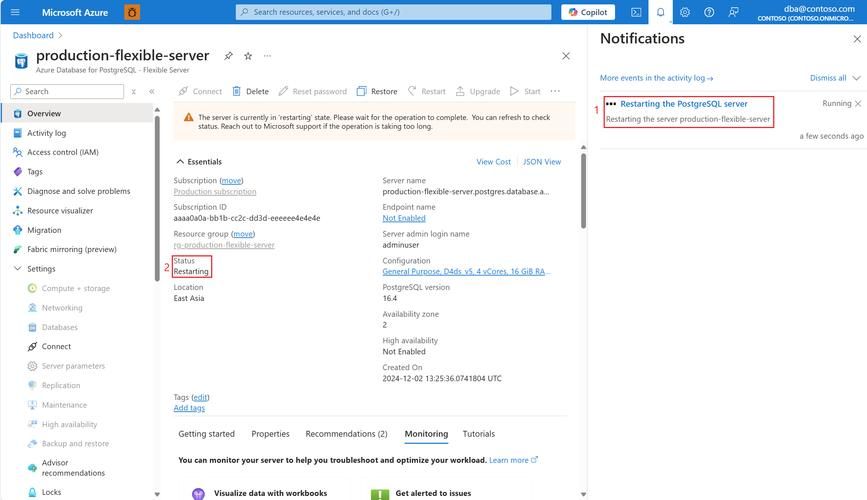Collapse the Essentials section
Viewport: 867px width, 500px height.
180,161
